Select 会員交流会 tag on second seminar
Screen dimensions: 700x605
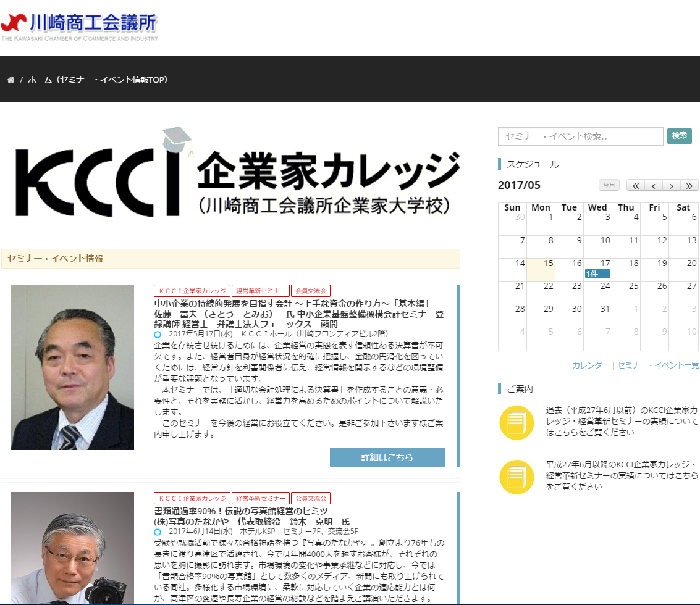311,498
